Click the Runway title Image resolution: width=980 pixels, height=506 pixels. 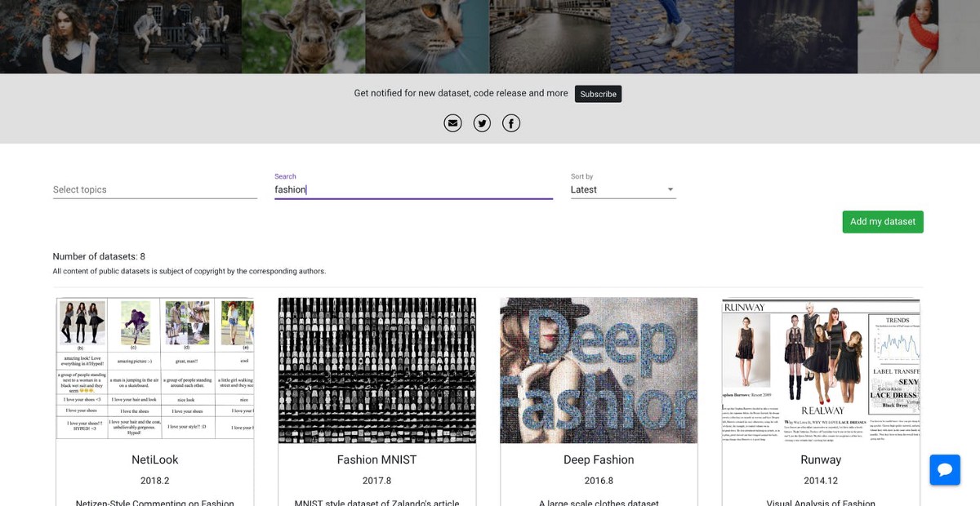point(821,459)
